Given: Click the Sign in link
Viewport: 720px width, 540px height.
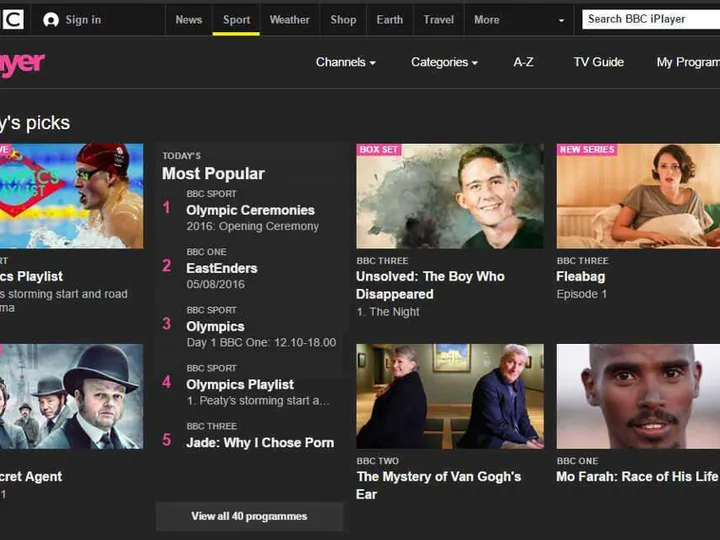Looking at the screenshot, I should tap(83, 20).
